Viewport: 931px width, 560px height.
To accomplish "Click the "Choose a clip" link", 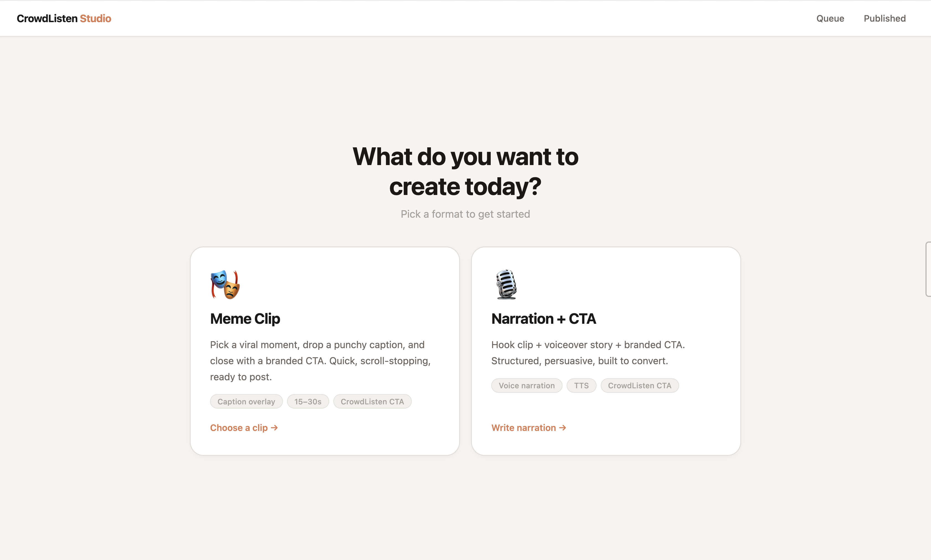I will (244, 428).
